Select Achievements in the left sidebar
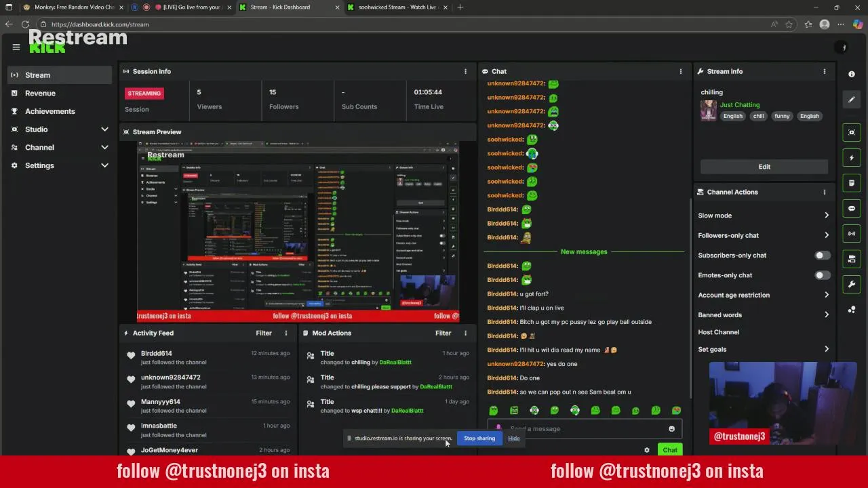The image size is (868, 488). pyautogui.click(x=60, y=111)
